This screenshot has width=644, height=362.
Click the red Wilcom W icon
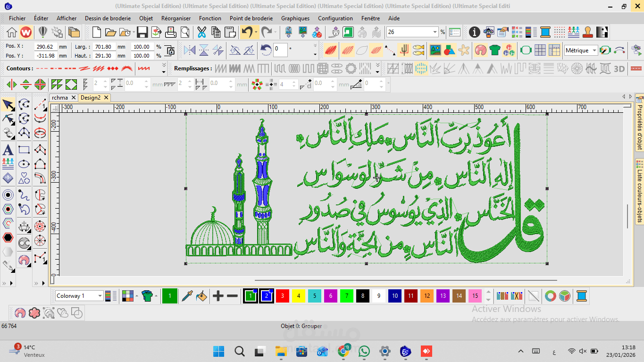[26, 32]
